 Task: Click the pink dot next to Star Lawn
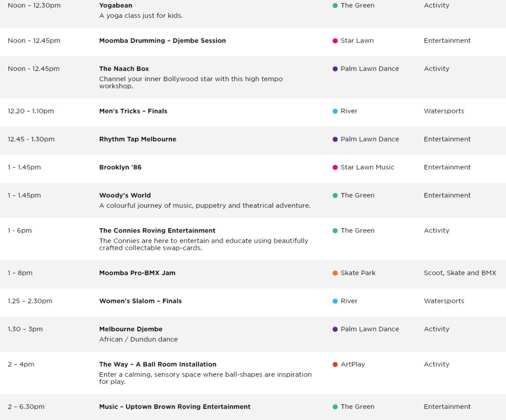[335, 41]
